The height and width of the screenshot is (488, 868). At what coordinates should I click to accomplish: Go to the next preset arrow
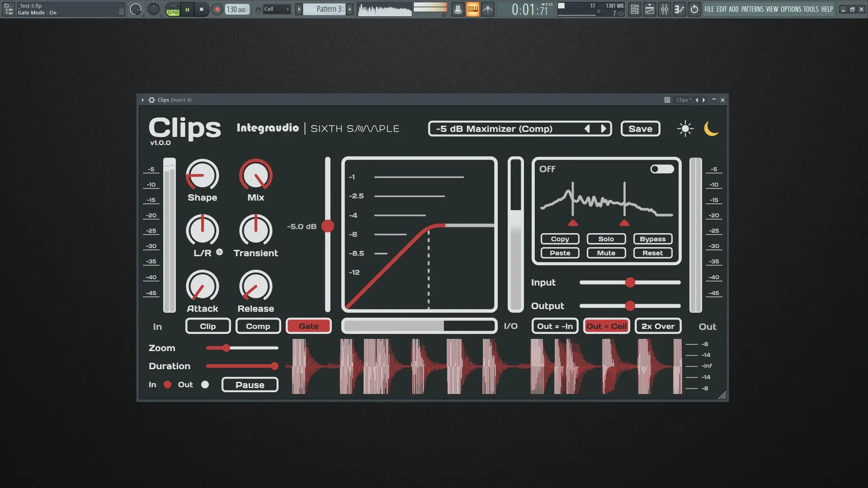[604, 129]
